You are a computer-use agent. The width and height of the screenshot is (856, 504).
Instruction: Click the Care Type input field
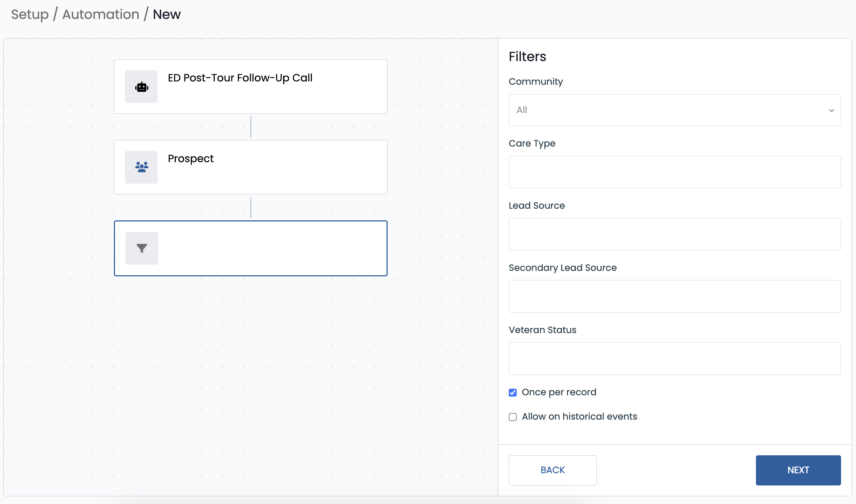[675, 172]
